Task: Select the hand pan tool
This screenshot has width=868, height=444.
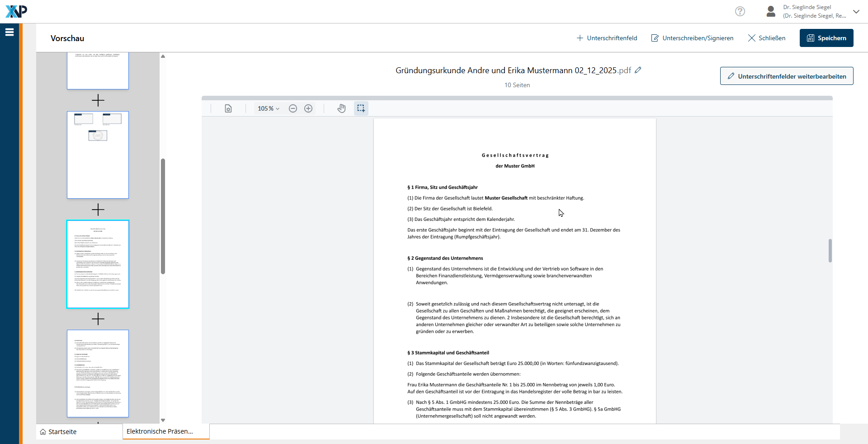Action: (341, 108)
